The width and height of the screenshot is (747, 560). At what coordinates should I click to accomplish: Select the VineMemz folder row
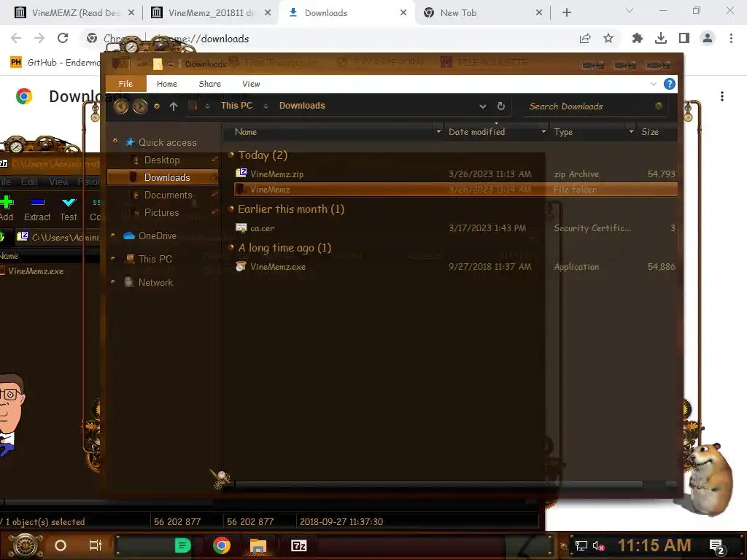tap(455, 190)
